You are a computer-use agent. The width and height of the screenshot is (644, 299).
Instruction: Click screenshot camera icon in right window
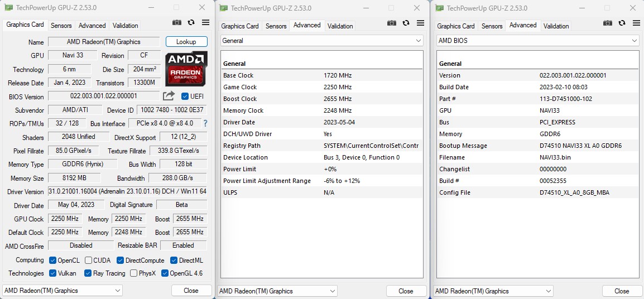pos(607,23)
